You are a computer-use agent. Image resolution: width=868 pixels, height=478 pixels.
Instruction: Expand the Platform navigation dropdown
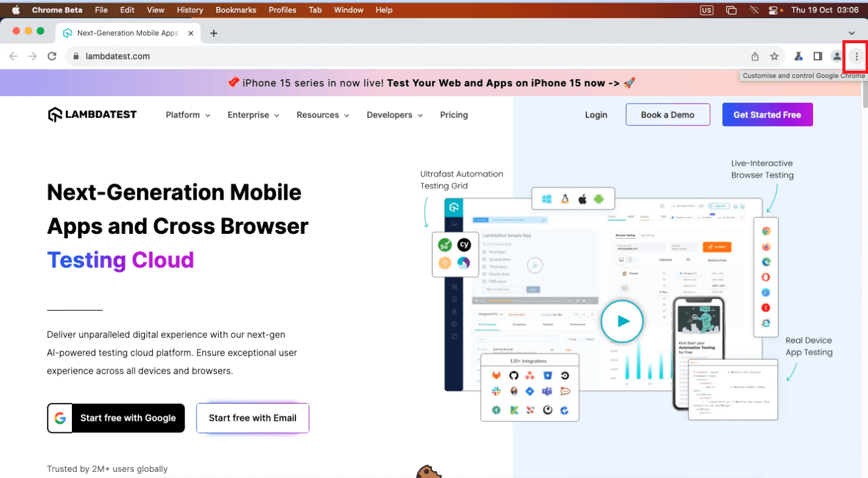188,115
